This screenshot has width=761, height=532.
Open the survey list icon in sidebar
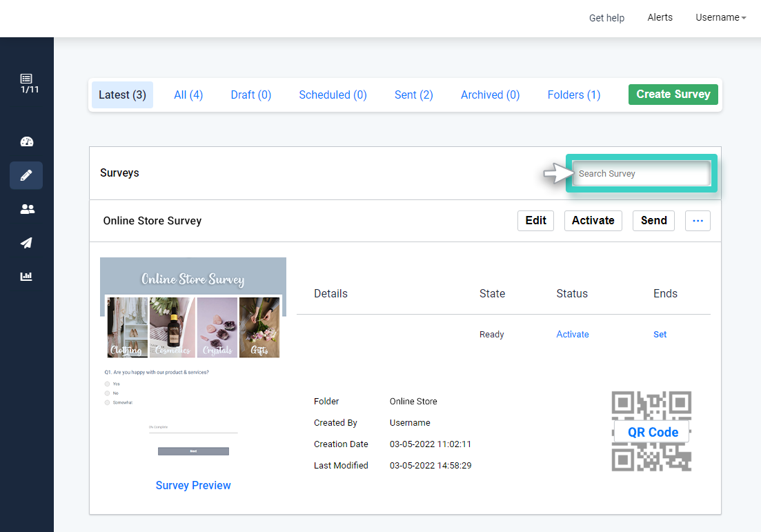point(26,79)
